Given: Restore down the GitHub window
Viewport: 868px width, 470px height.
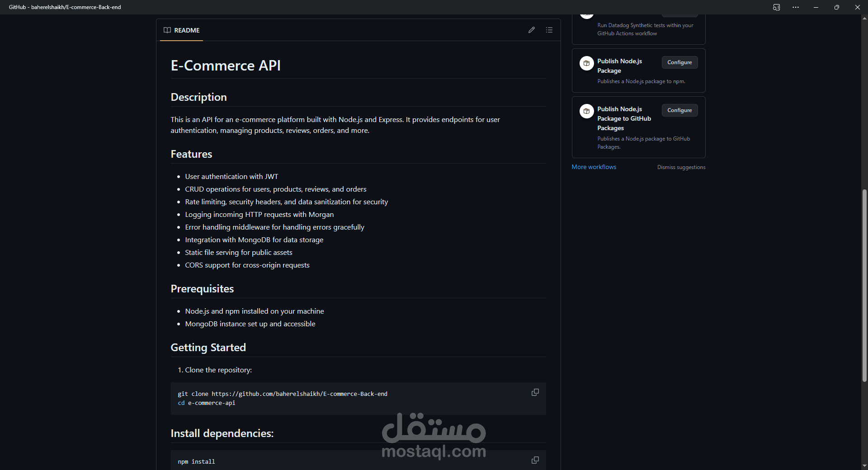Looking at the screenshot, I should (837, 7).
